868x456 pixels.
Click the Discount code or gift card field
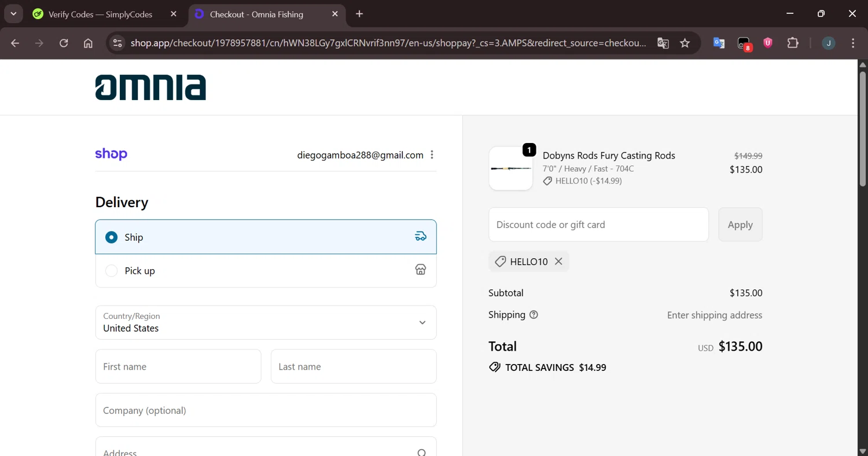(x=598, y=225)
